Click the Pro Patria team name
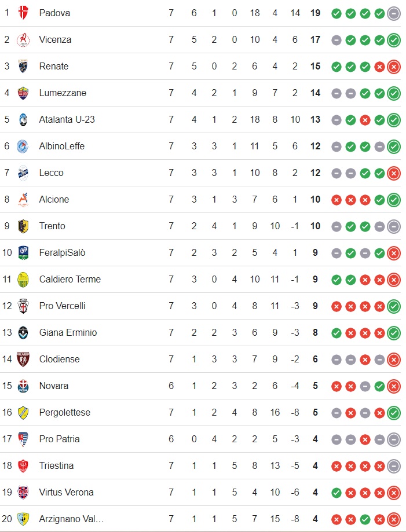The image size is (406, 532). pos(59,439)
